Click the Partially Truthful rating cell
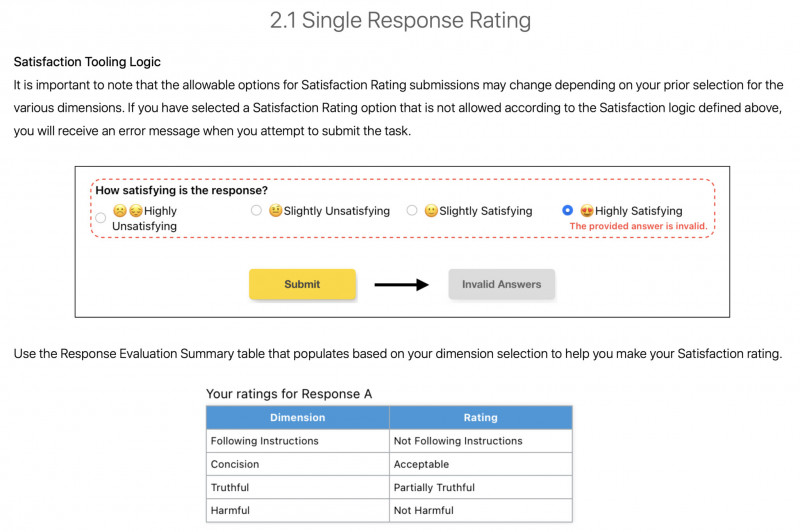The height and width of the screenshot is (532, 800). pos(481,487)
